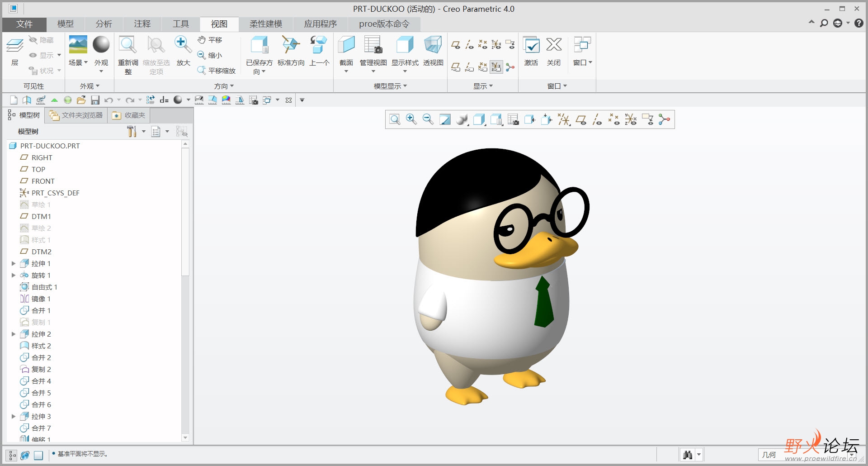Screen dimensions: 868x466
Task: Close window using boxed X quick access icon
Action: click(x=288, y=100)
